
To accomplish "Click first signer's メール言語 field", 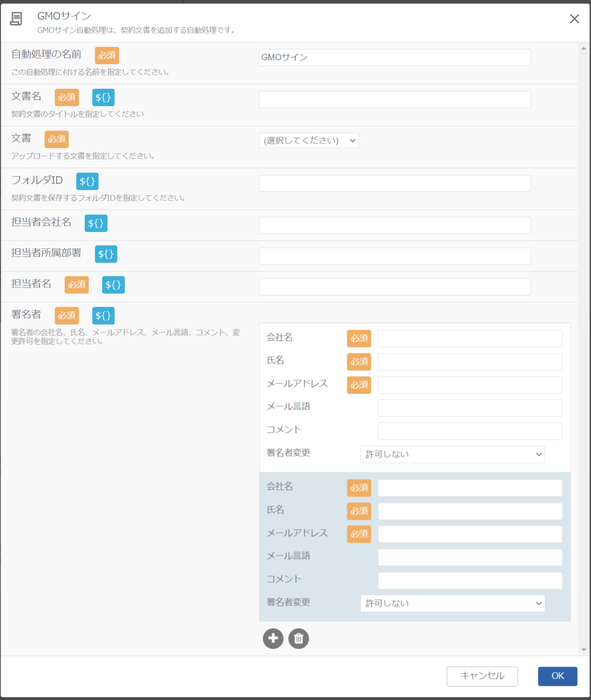I will (470, 408).
